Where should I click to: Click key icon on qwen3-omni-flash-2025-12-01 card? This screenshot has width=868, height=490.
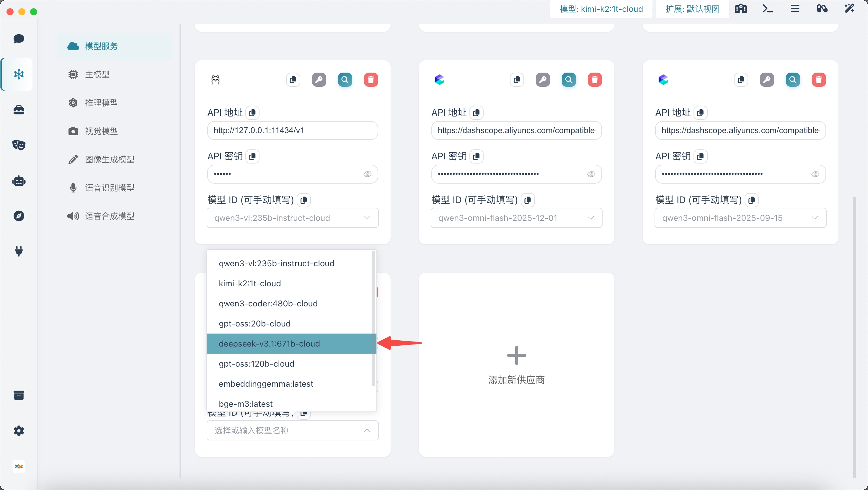[543, 80]
